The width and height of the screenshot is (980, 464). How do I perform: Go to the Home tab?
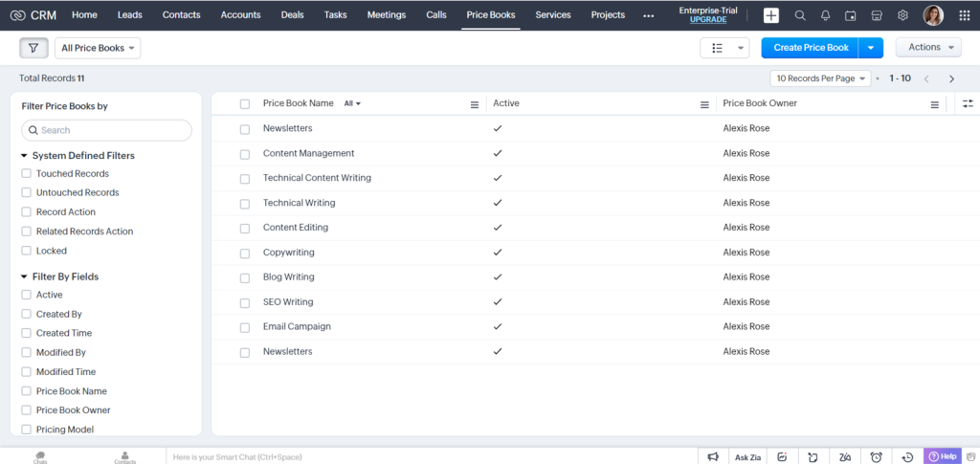[x=84, y=15]
